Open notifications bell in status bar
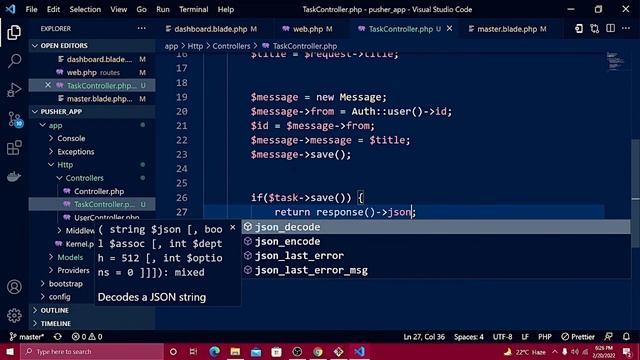The width and height of the screenshot is (640, 360). point(626,337)
